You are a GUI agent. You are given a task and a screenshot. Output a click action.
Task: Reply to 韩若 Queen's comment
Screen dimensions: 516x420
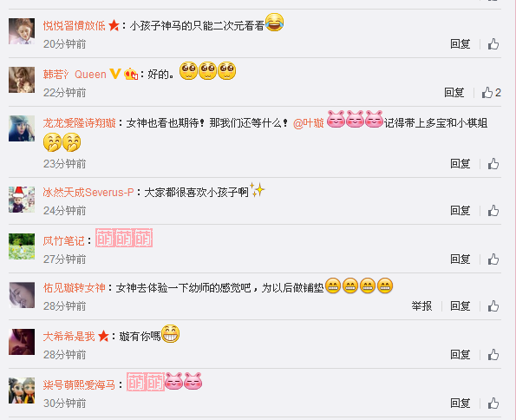[454, 93]
